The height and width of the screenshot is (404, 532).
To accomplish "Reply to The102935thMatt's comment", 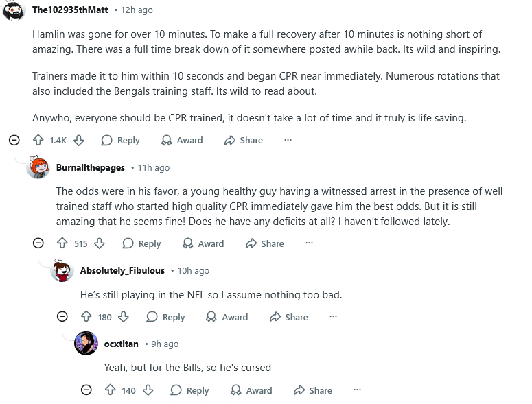I will (120, 140).
